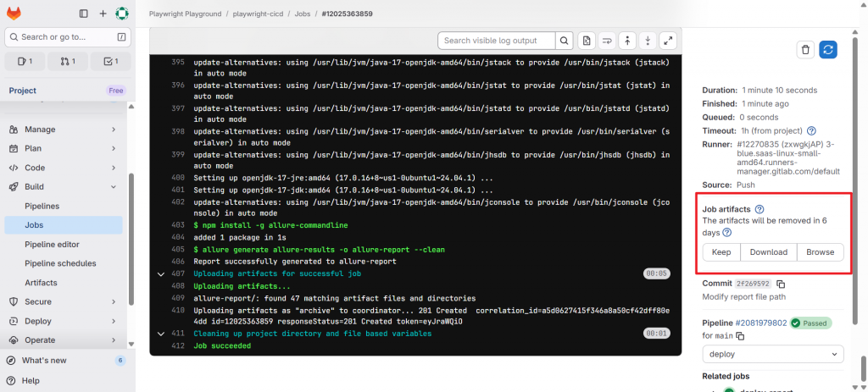868x392 pixels.
Task: Open Job artifacts help icon
Action: 759,209
